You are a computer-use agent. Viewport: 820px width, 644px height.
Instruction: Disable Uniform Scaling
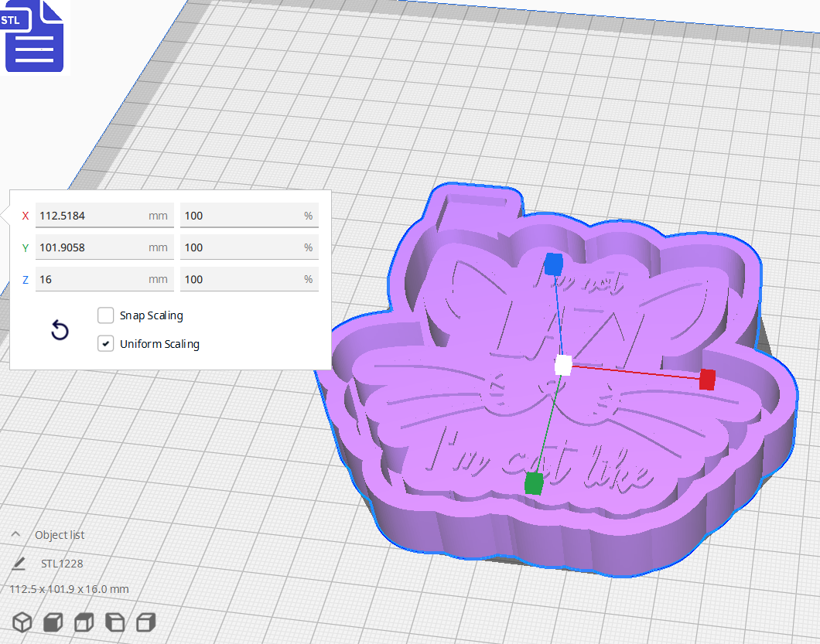(x=105, y=343)
